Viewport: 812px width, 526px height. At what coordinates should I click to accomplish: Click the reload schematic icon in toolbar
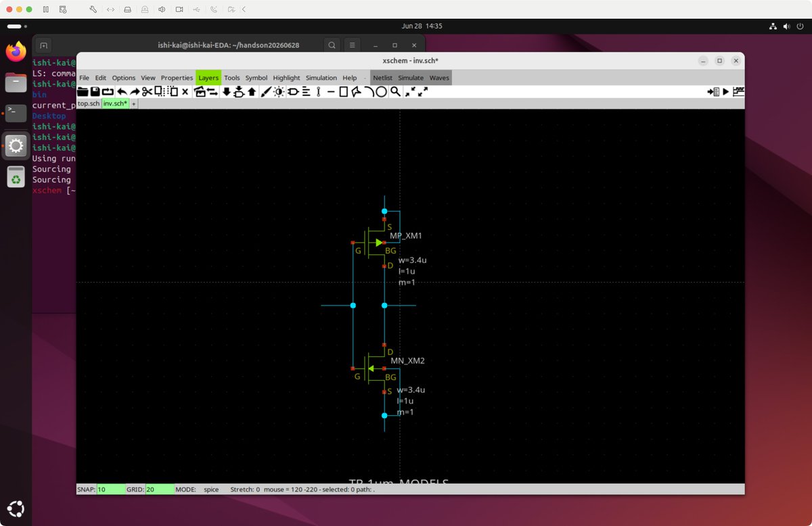(x=108, y=91)
